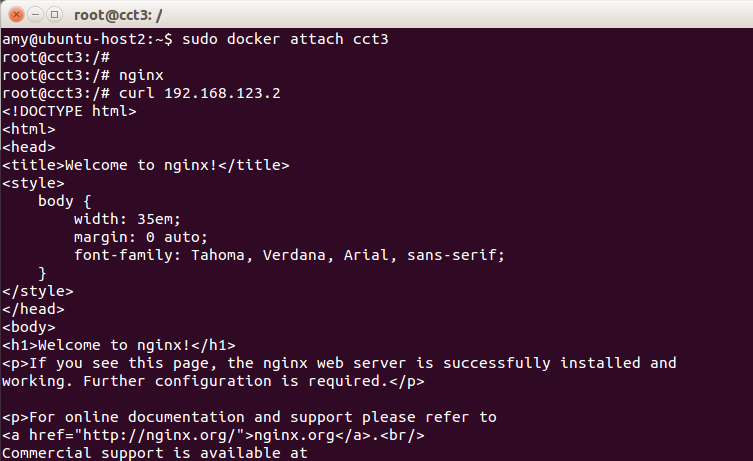Click the opening <body> tag line
The width and height of the screenshot is (753, 461).
pyautogui.click(x=29, y=328)
